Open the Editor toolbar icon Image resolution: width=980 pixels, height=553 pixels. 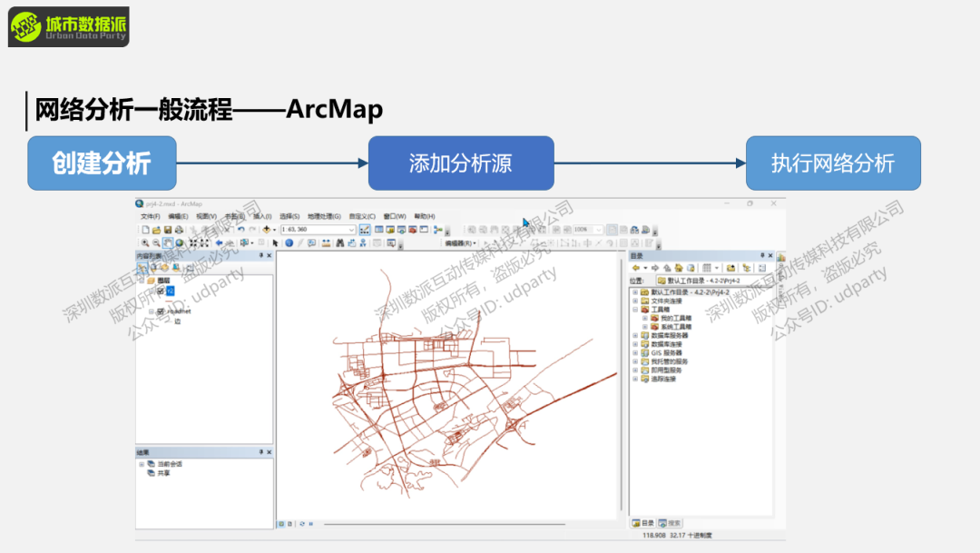(x=365, y=230)
